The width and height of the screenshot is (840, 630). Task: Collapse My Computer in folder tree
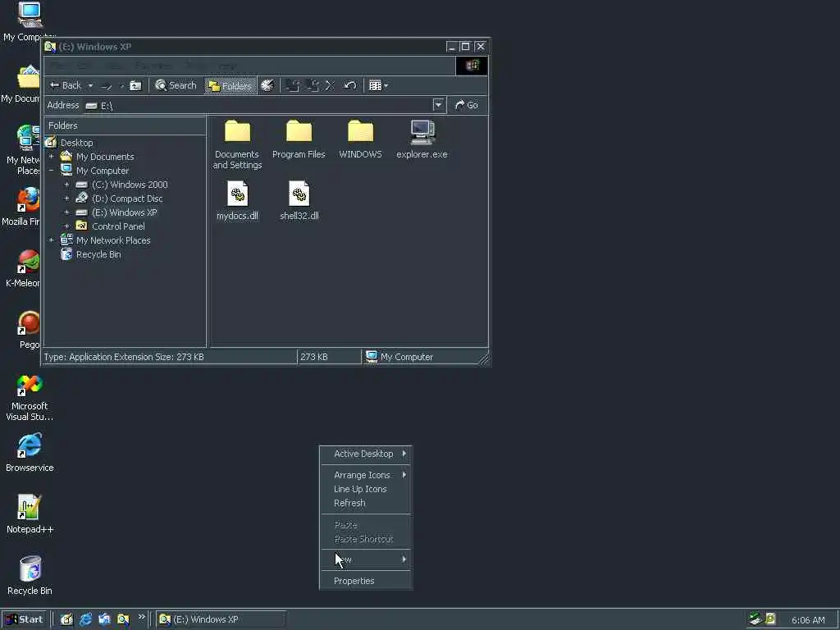tap(52, 171)
